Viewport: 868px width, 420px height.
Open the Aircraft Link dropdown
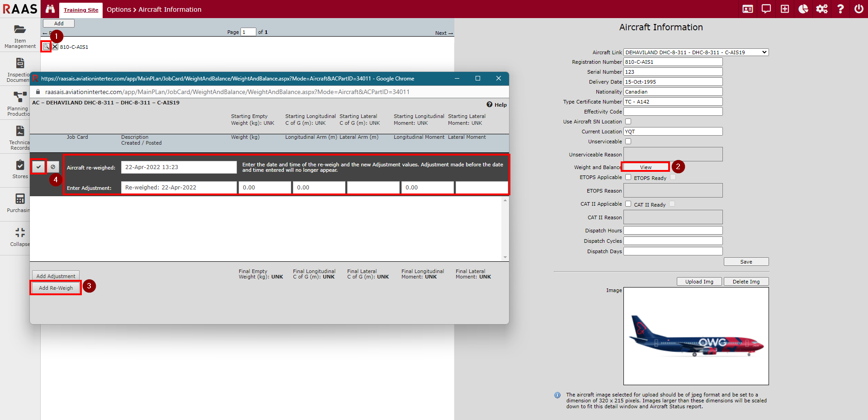696,52
